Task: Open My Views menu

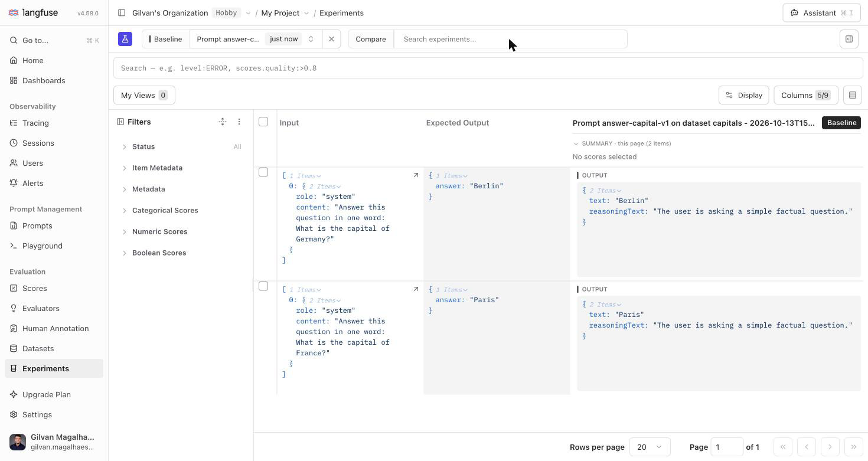Action: coord(144,95)
